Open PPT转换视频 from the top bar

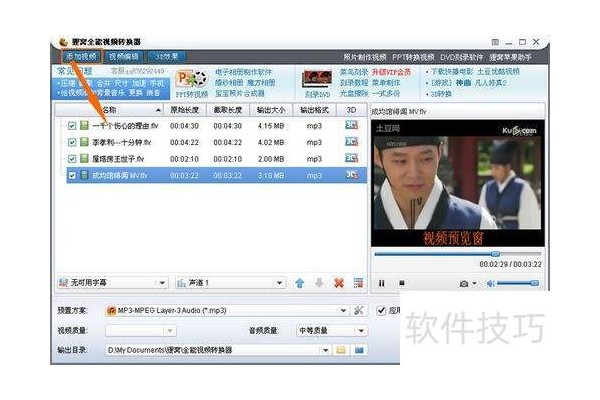point(413,57)
